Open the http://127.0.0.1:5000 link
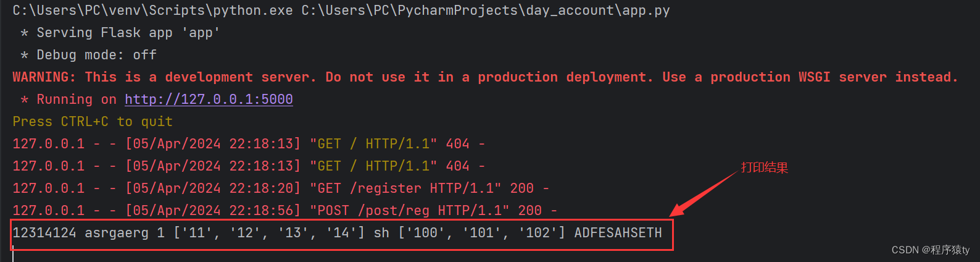This screenshot has width=980, height=262. point(209,99)
